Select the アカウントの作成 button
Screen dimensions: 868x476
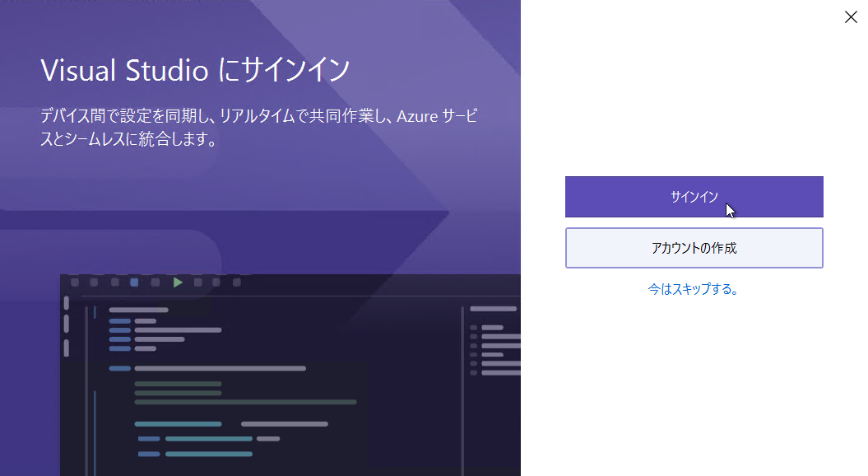click(694, 248)
